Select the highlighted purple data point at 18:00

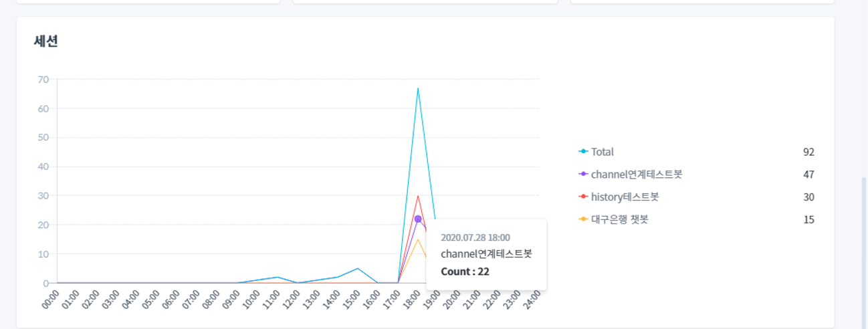coord(418,219)
